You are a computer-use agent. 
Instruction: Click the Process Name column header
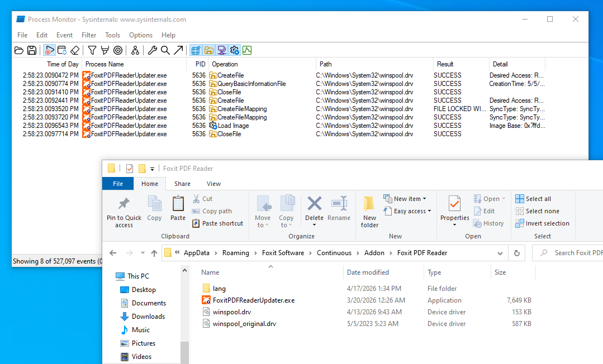(x=134, y=64)
